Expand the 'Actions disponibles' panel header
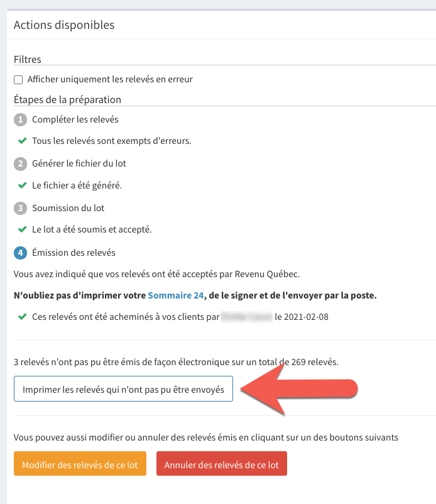The image size is (436, 504). point(63,25)
